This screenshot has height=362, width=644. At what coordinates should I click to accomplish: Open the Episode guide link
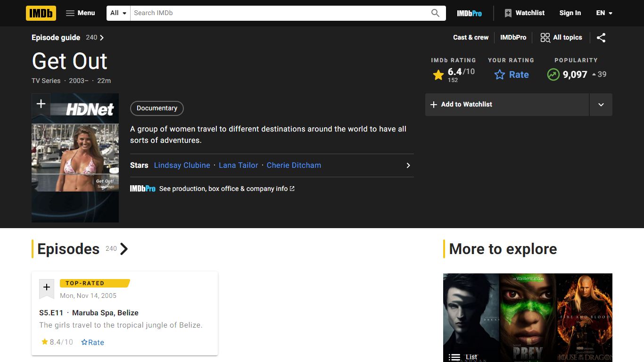click(x=68, y=38)
